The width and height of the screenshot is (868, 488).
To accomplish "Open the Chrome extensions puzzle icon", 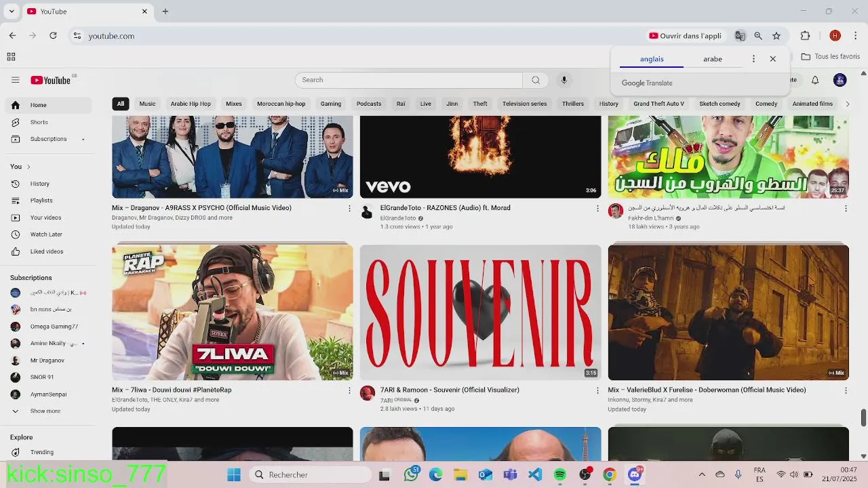I will [806, 36].
